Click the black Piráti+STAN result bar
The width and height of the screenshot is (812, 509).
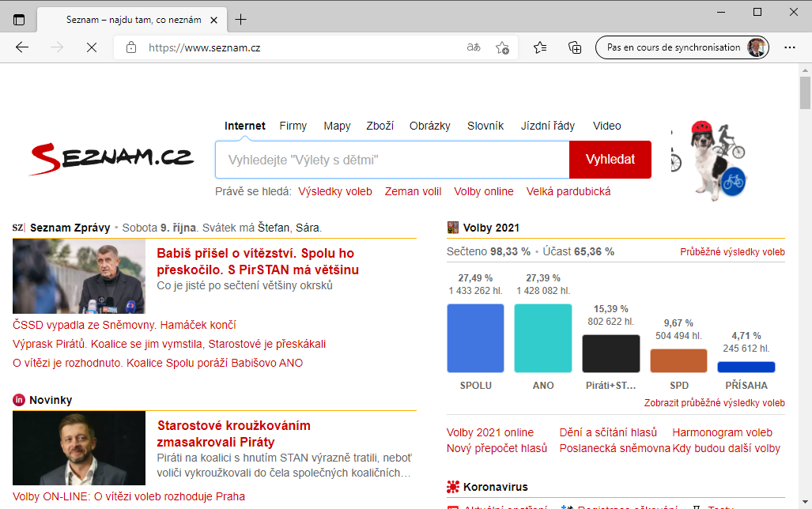(x=611, y=353)
